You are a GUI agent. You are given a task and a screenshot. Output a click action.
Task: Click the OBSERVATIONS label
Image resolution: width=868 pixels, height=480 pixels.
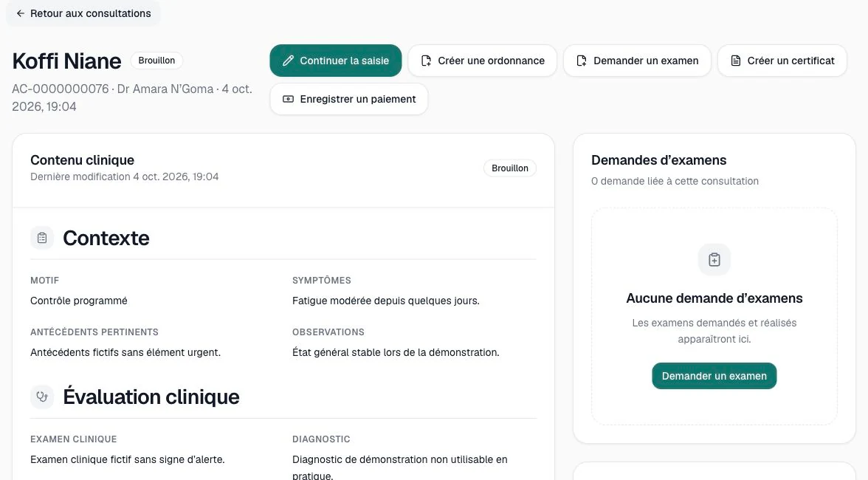328,332
